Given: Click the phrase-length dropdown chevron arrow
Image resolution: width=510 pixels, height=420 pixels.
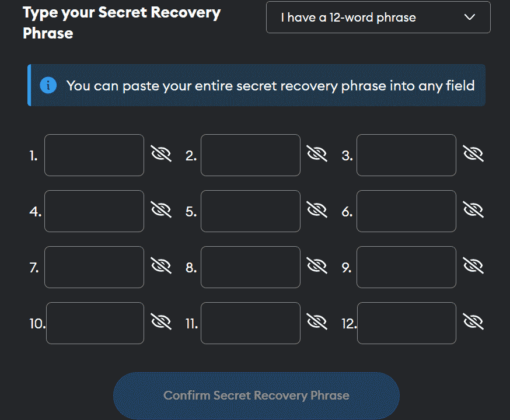Looking at the screenshot, I should point(470,17).
